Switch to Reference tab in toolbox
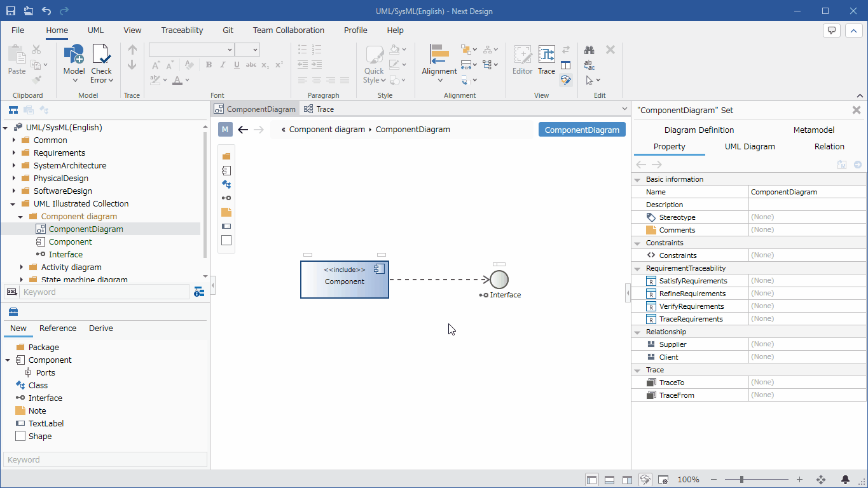 click(x=58, y=329)
